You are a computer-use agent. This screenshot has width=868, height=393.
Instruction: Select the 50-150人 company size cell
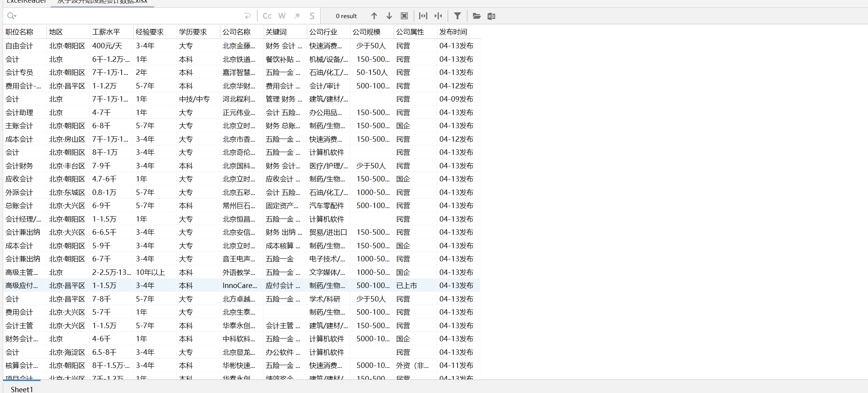(x=372, y=72)
